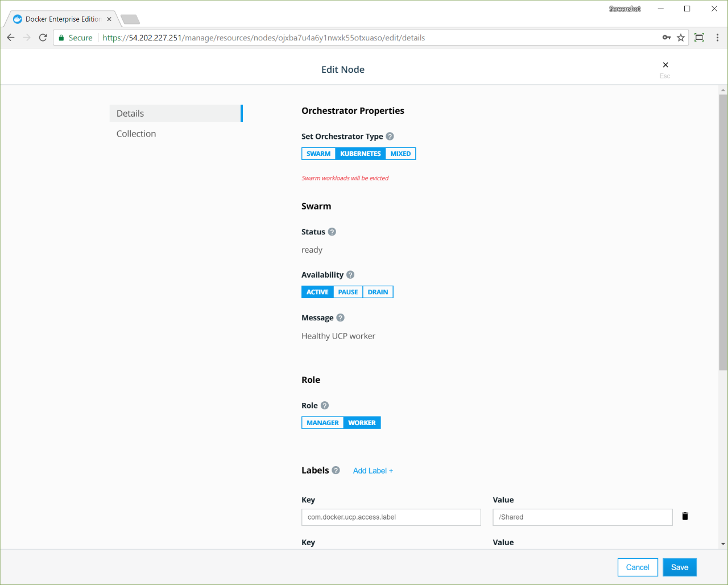
Task: Set orchestrator type to Swarm
Action: click(x=318, y=154)
